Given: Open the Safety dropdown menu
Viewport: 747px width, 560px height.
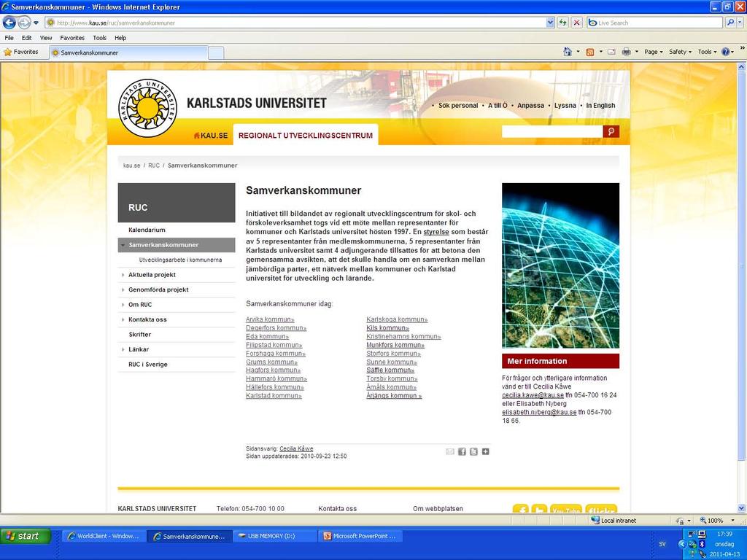Looking at the screenshot, I should point(681,52).
